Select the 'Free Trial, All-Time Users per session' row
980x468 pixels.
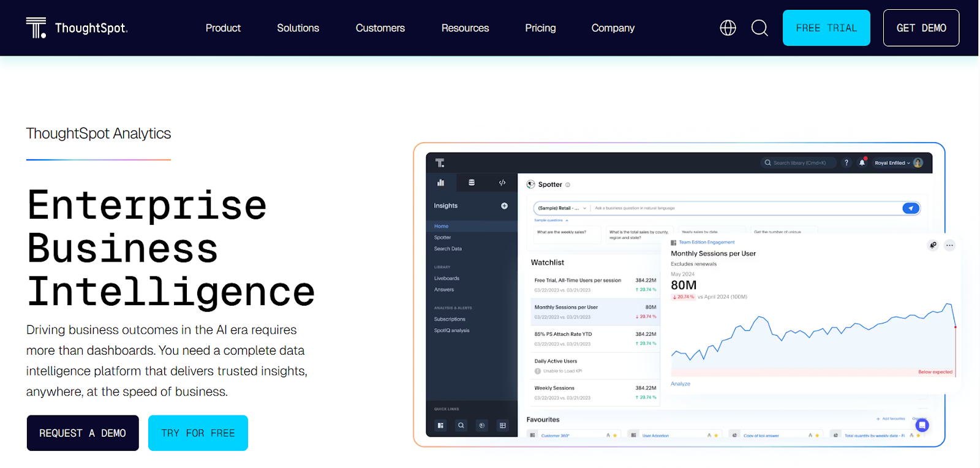point(595,285)
